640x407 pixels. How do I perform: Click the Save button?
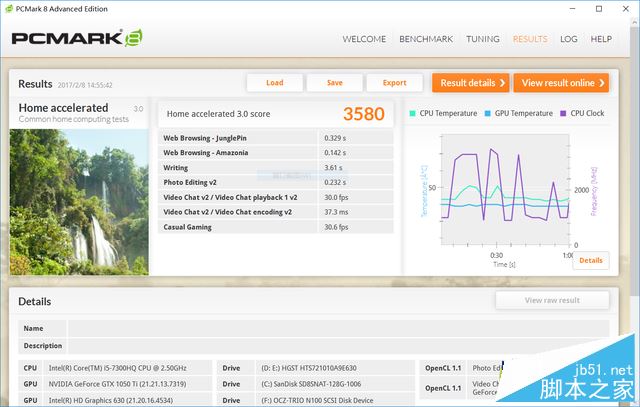(335, 83)
